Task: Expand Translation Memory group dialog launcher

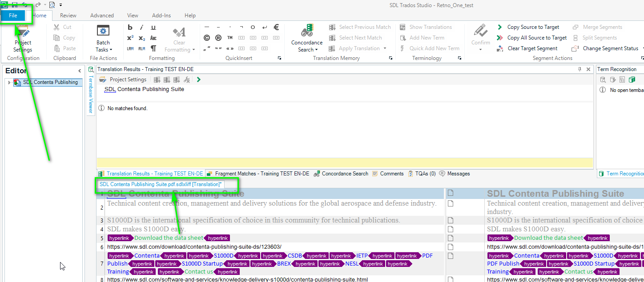Action: tap(390, 58)
